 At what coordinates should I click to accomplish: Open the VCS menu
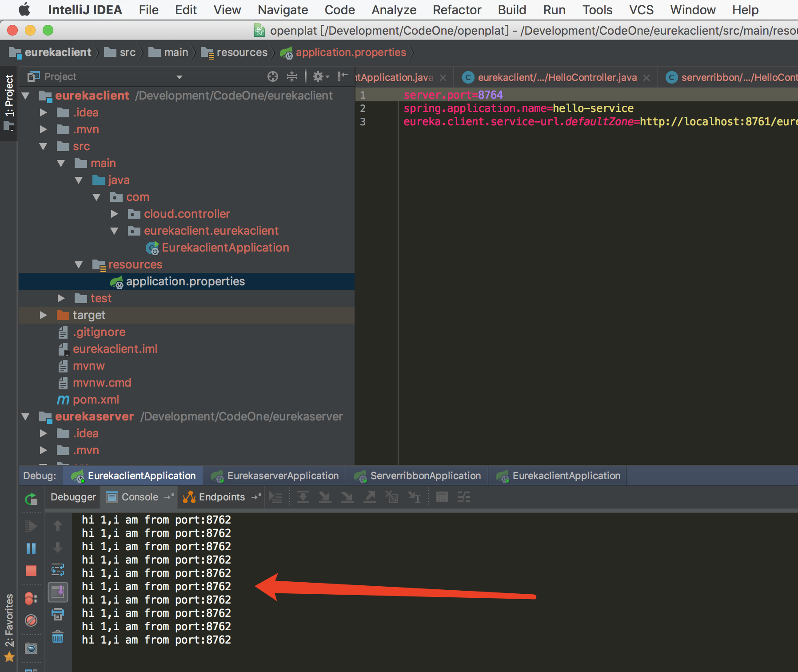click(x=642, y=10)
